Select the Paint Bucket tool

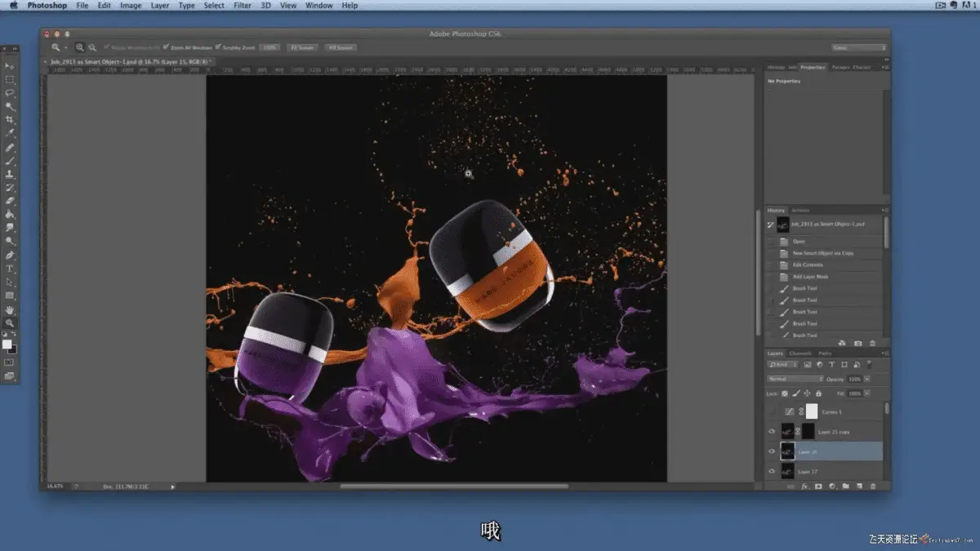click(10, 214)
